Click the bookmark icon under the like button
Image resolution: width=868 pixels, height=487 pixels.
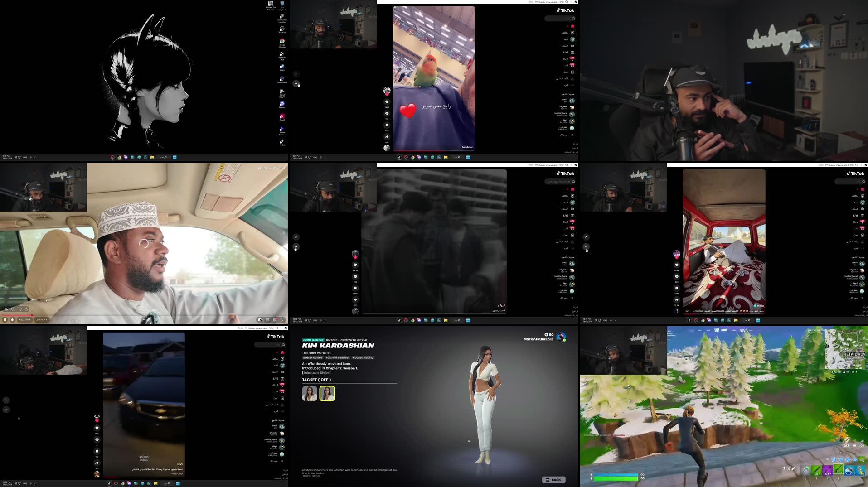click(387, 125)
